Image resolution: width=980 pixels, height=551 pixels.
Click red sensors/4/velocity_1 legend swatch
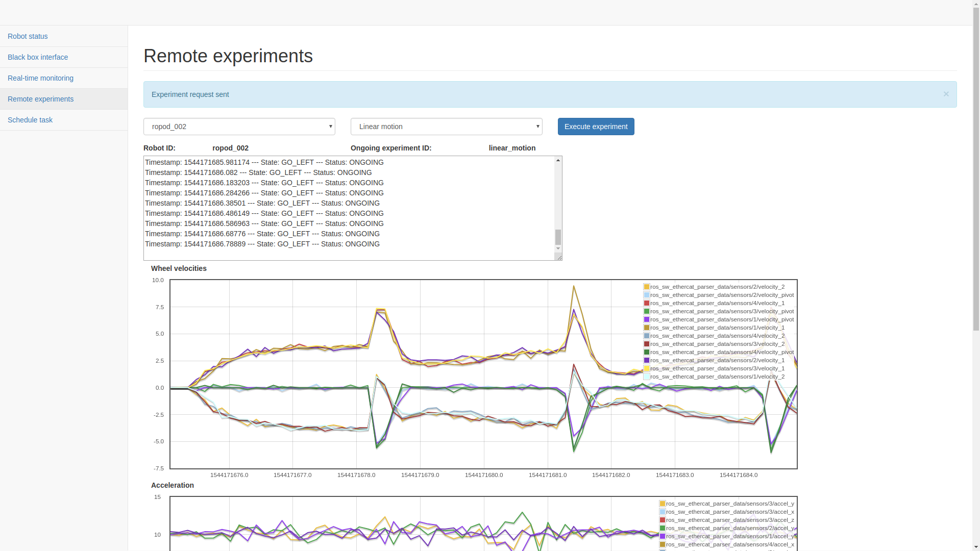pyautogui.click(x=647, y=303)
